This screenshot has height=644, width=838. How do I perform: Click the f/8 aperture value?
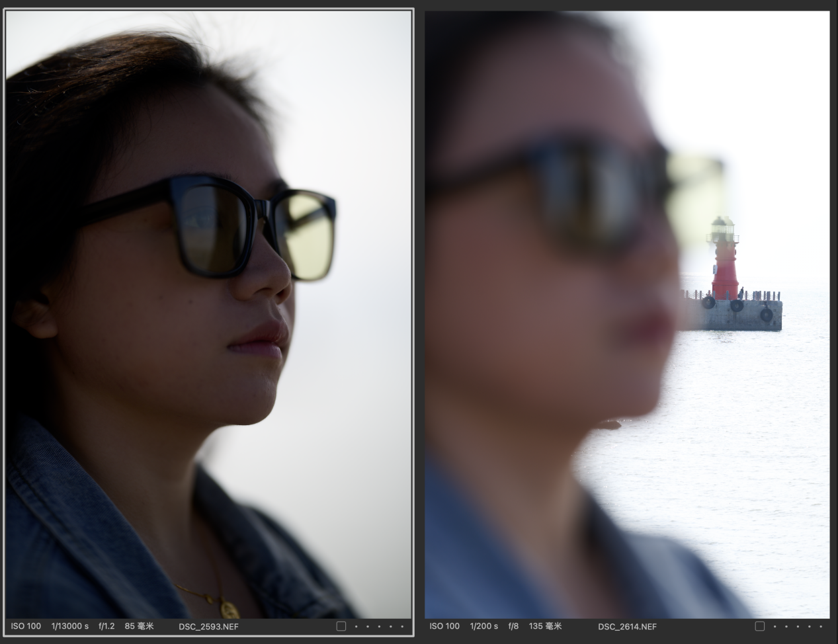point(513,626)
